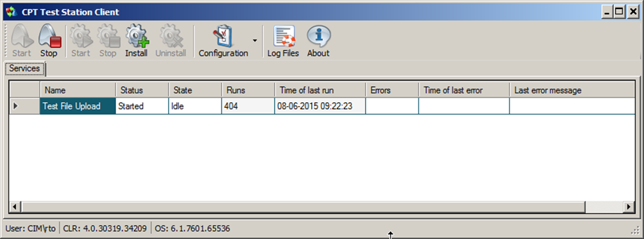Click the State column header
This screenshot has height=239, width=644.
click(195, 90)
